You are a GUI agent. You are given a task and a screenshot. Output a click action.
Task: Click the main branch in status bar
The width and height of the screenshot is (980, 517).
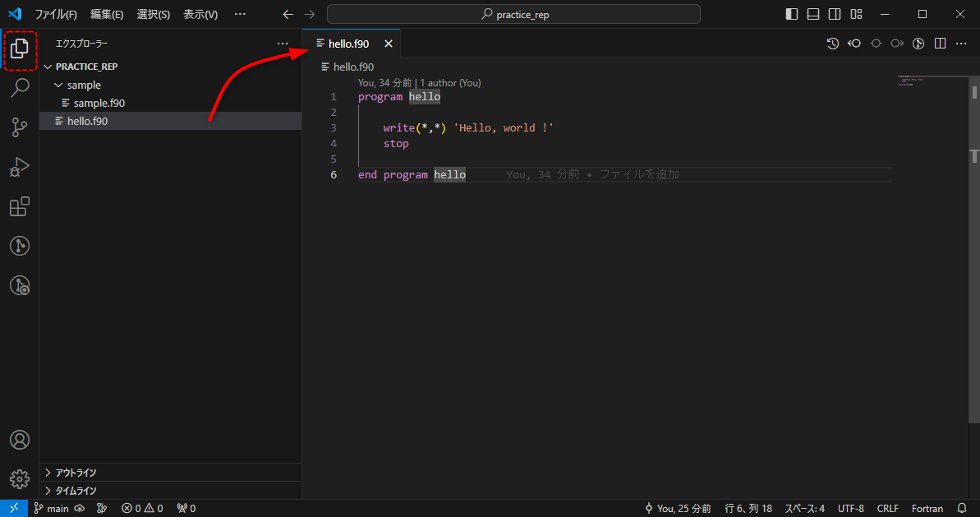pyautogui.click(x=51, y=508)
